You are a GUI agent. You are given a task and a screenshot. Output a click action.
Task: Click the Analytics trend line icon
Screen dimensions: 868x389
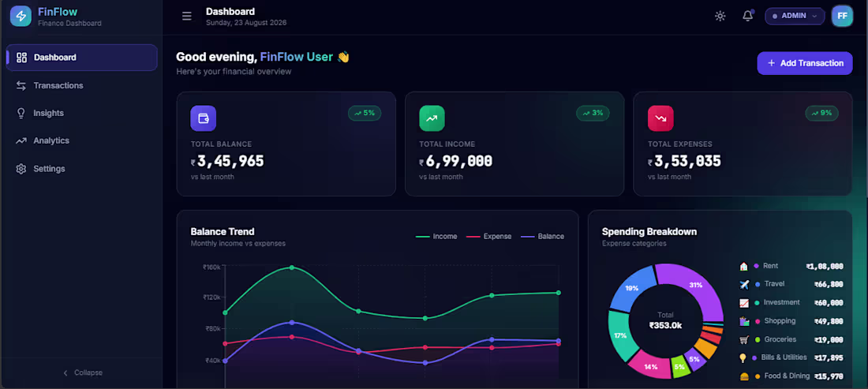coord(21,140)
